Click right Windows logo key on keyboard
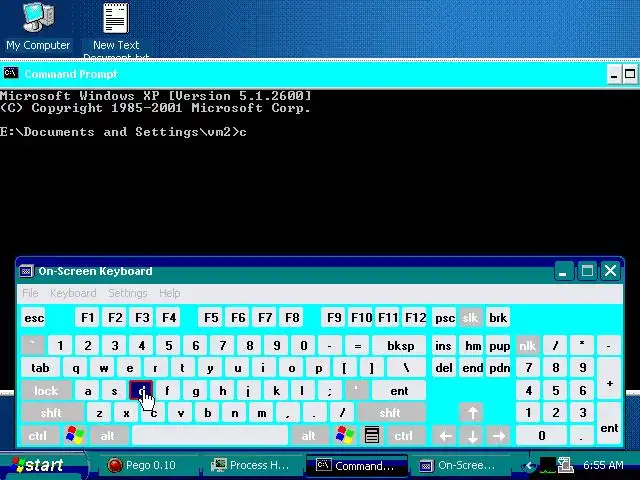Screen dimensions: 640x480 (x=345, y=435)
